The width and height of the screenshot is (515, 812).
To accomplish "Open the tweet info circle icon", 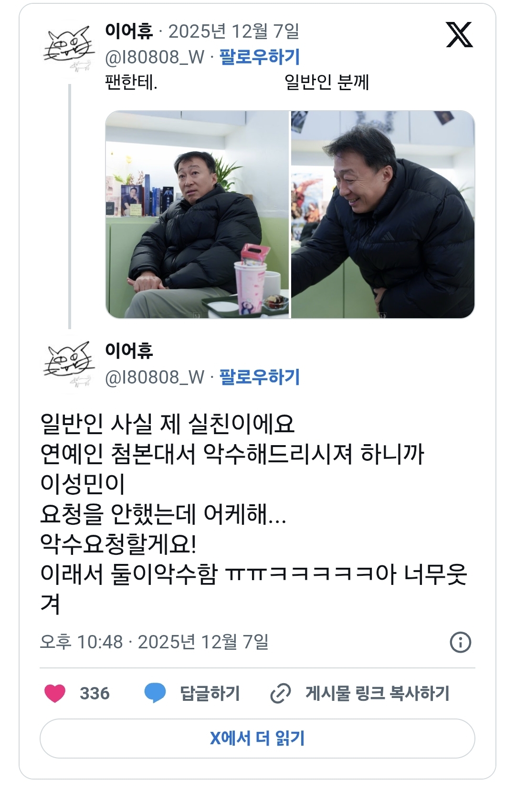I will 461,642.
